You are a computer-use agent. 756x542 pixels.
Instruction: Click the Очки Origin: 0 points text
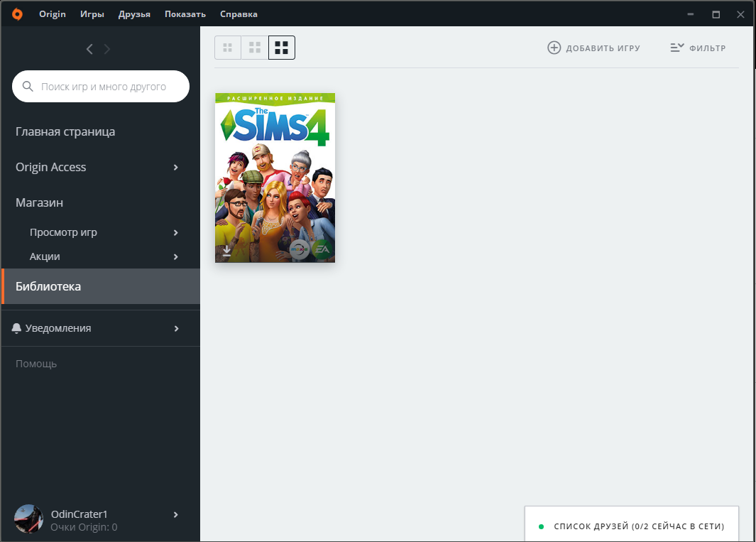tap(84, 527)
